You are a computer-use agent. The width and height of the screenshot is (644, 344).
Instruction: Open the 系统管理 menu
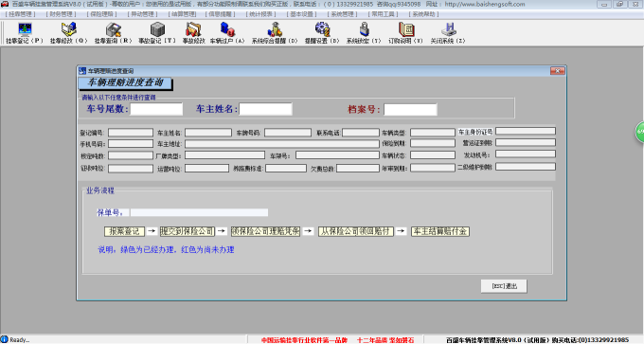pos(342,14)
